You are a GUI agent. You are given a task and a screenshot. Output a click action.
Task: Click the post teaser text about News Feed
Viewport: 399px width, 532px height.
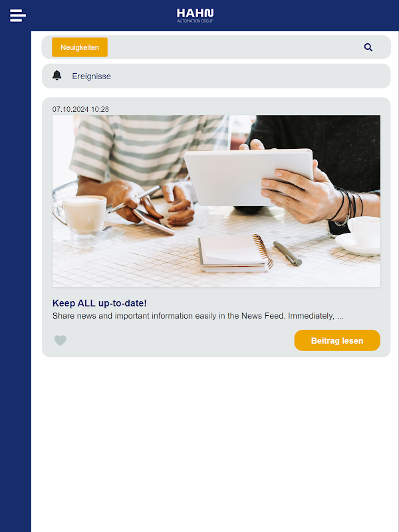coord(198,316)
